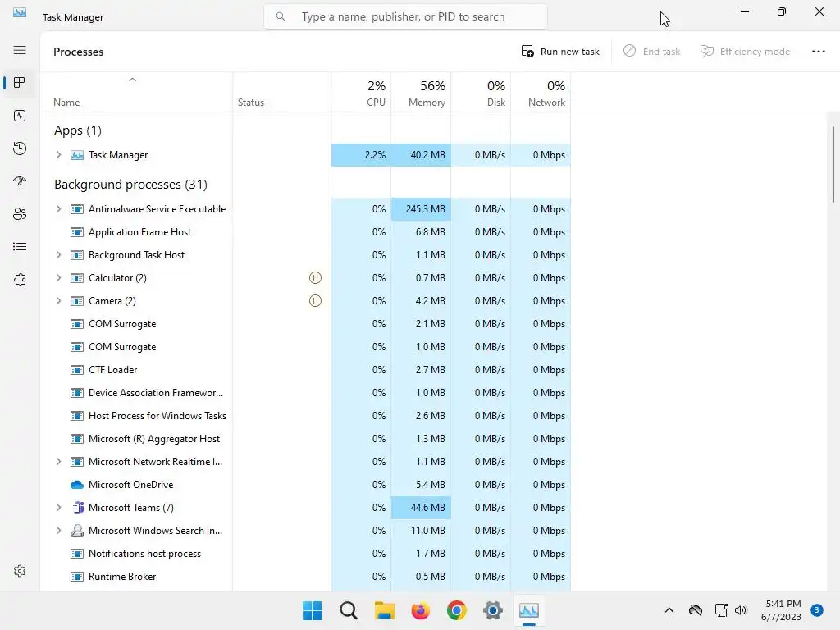Screen dimensions: 840x630
Task: Click the vertical scrollbar thumb
Action: tap(833, 164)
